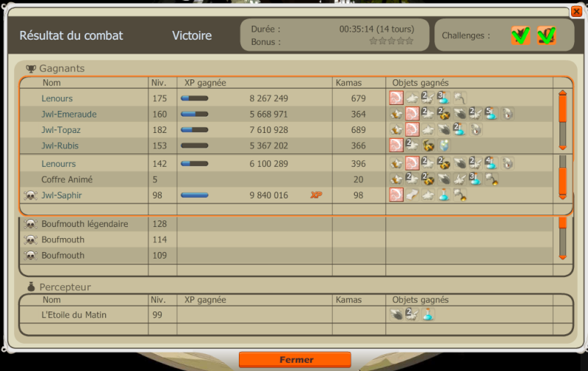Viewport: 588px width, 371px height.
Task: Open Jwl-Topaz's player name link
Action: pyautogui.click(x=61, y=130)
